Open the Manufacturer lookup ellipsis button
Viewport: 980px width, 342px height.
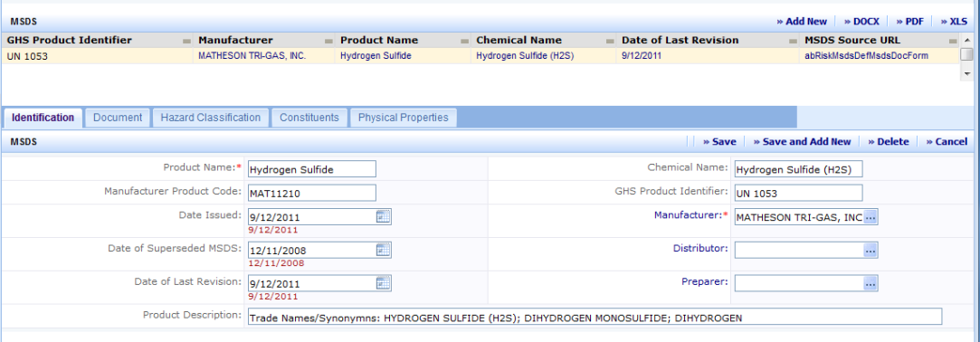coord(871,217)
